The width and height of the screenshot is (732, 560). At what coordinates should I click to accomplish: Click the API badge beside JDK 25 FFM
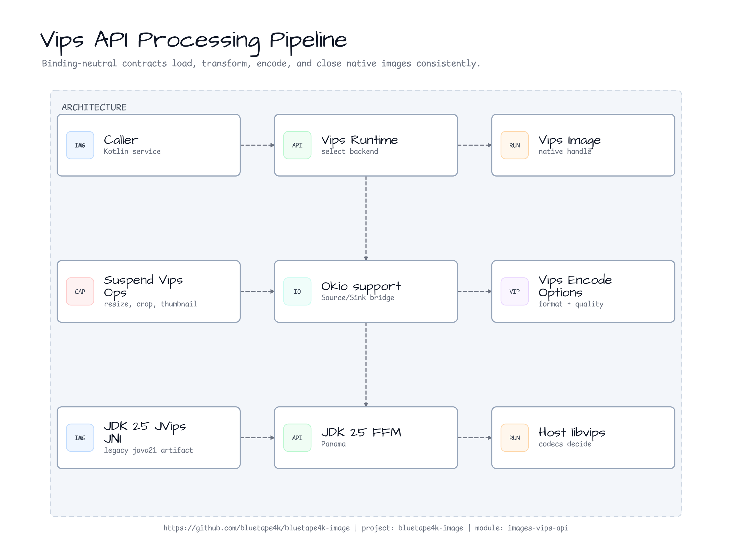click(x=297, y=438)
